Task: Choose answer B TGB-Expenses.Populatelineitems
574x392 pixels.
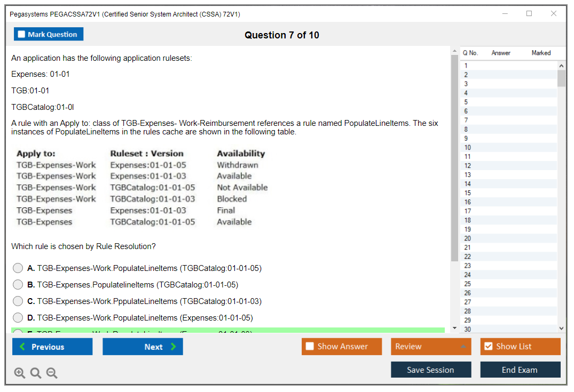Action: coord(18,285)
